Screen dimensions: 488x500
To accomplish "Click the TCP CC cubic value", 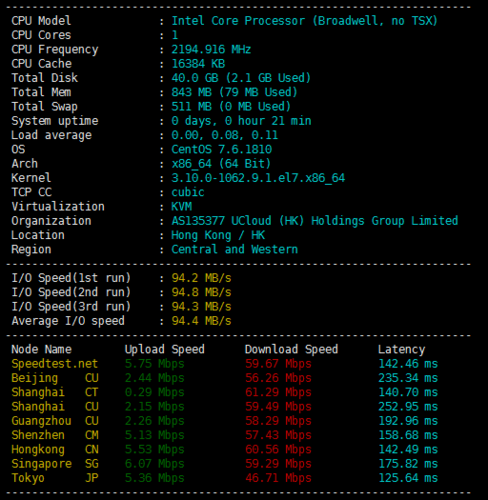I will click(x=188, y=192).
